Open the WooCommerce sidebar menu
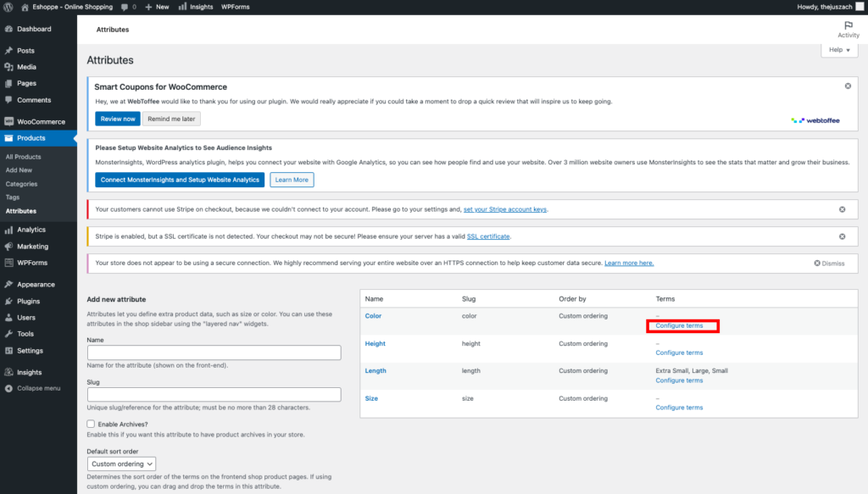 pos(41,121)
